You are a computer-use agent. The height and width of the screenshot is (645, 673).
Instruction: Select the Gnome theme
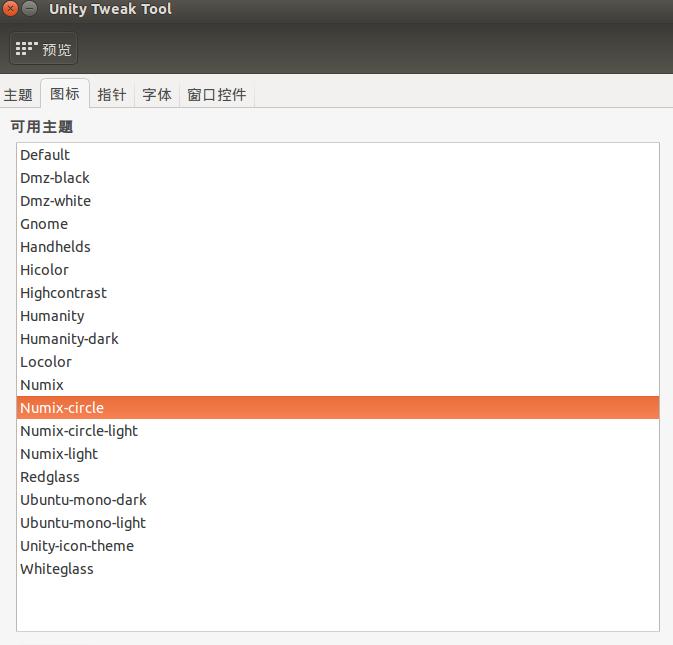(338, 224)
